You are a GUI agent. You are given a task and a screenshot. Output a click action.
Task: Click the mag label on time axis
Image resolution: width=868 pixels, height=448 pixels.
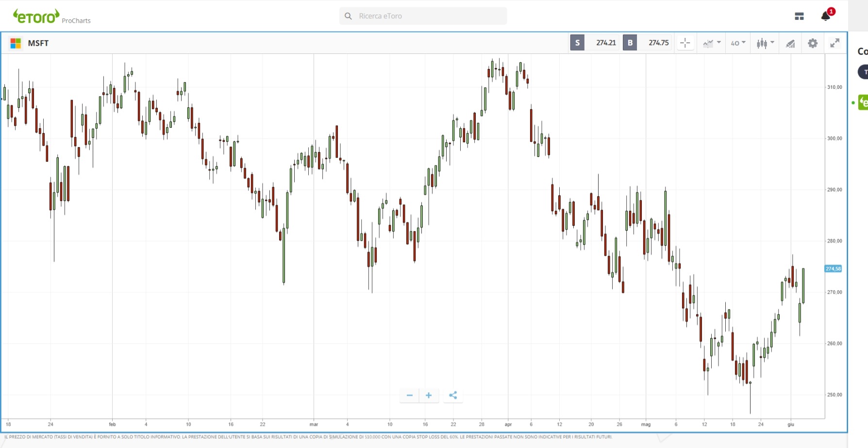646,424
